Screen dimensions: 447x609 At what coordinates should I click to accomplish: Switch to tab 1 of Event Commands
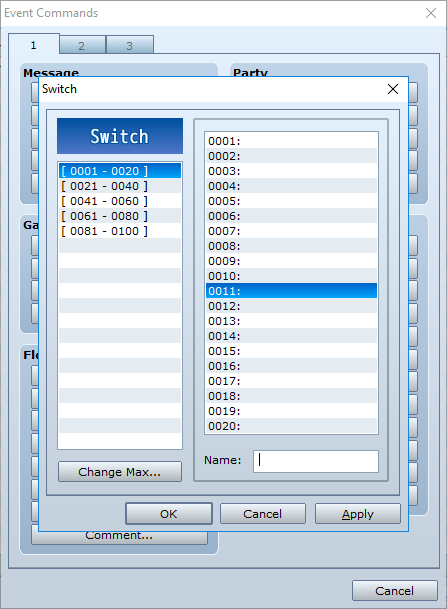coord(33,45)
